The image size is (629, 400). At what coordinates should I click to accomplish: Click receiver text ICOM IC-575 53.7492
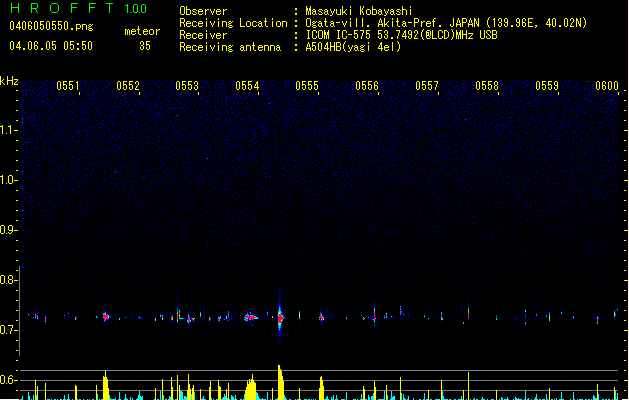tap(401, 35)
